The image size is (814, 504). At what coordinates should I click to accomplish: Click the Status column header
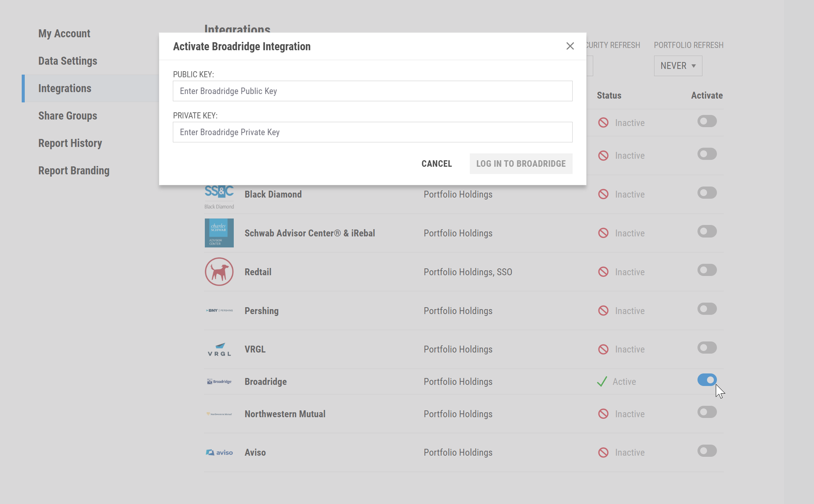click(609, 96)
